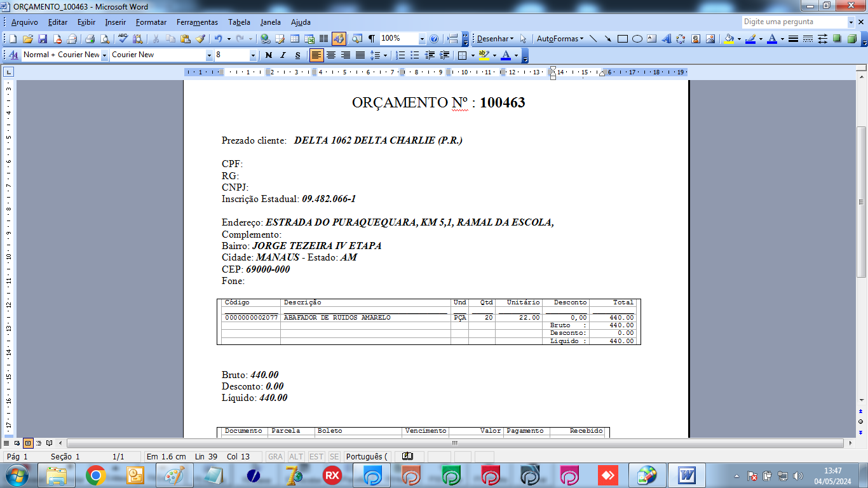Open the Courier New font name dropdown
868x488 pixels.
[x=209, y=55]
